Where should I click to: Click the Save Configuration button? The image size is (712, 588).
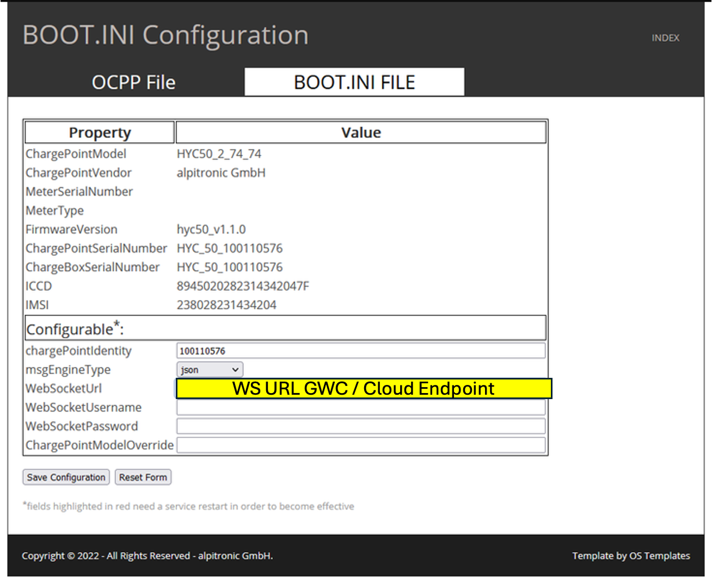(x=66, y=477)
